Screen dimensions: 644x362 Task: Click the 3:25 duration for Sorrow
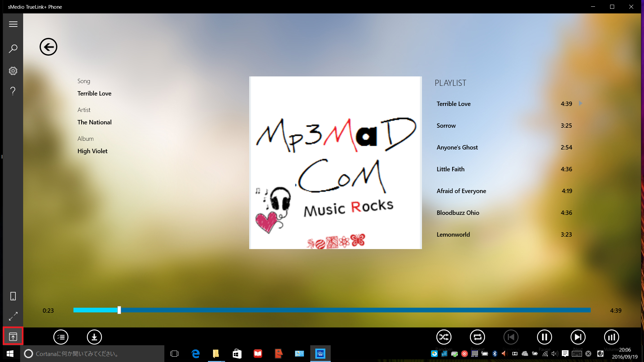tap(566, 126)
